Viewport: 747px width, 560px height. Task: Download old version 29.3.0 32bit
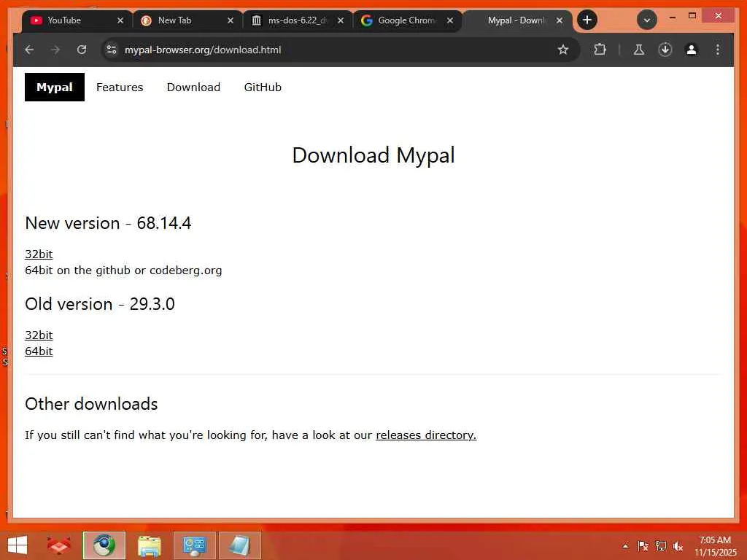(x=39, y=335)
